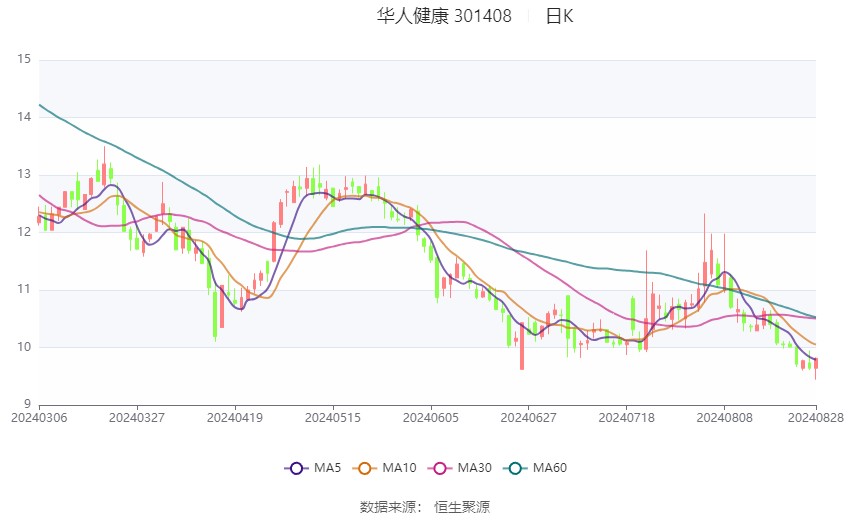Click the 恒生聚源 data source text
Viewport: 850px width, 517px height.
tap(462, 507)
